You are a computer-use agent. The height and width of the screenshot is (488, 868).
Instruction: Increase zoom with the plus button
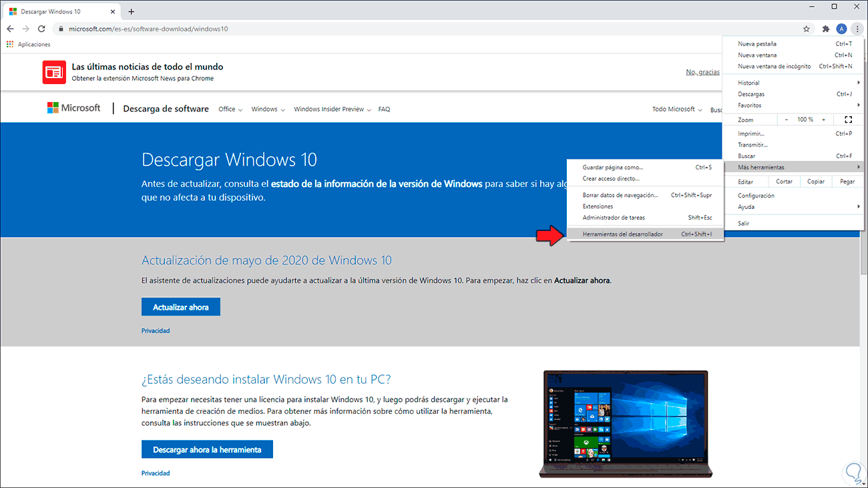(x=823, y=119)
